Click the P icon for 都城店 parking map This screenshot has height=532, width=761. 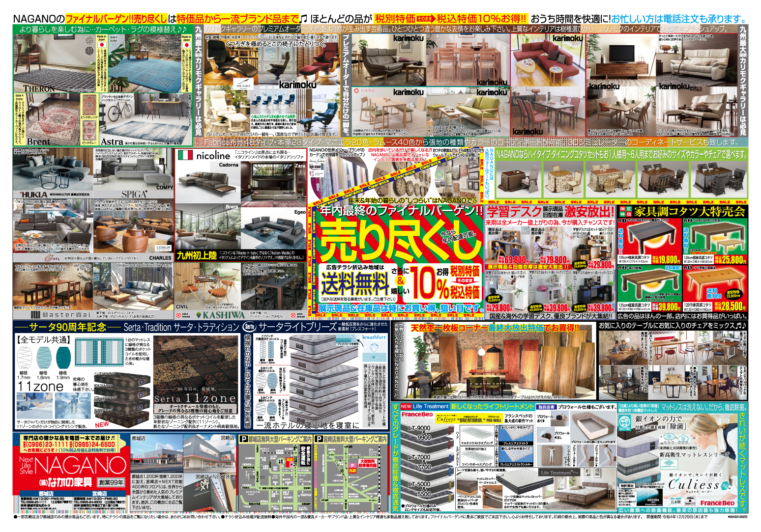pyautogui.click(x=243, y=439)
